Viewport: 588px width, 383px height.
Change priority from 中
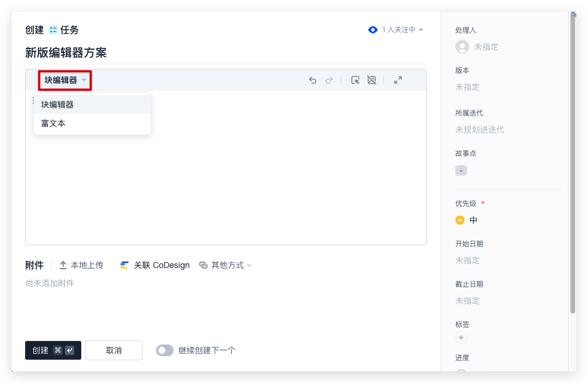(473, 220)
